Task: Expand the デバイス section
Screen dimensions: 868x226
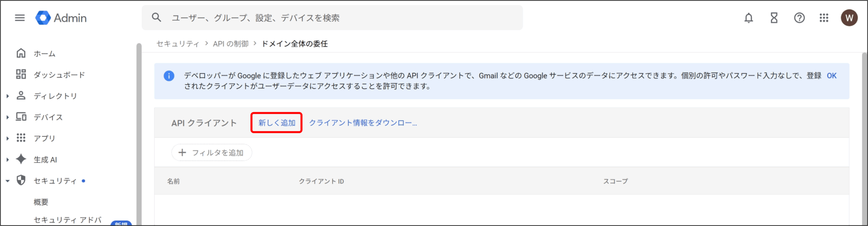Action: click(7, 117)
